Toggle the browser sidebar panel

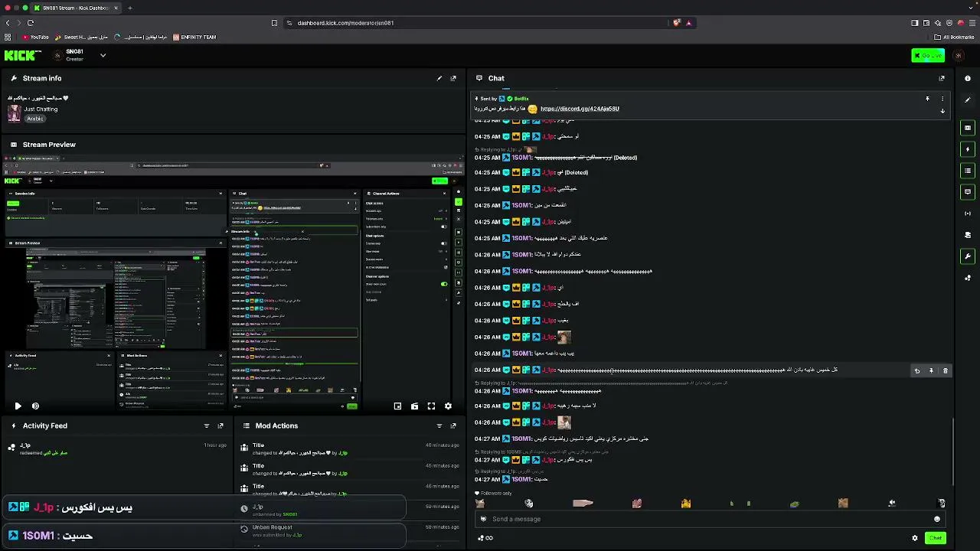[914, 23]
